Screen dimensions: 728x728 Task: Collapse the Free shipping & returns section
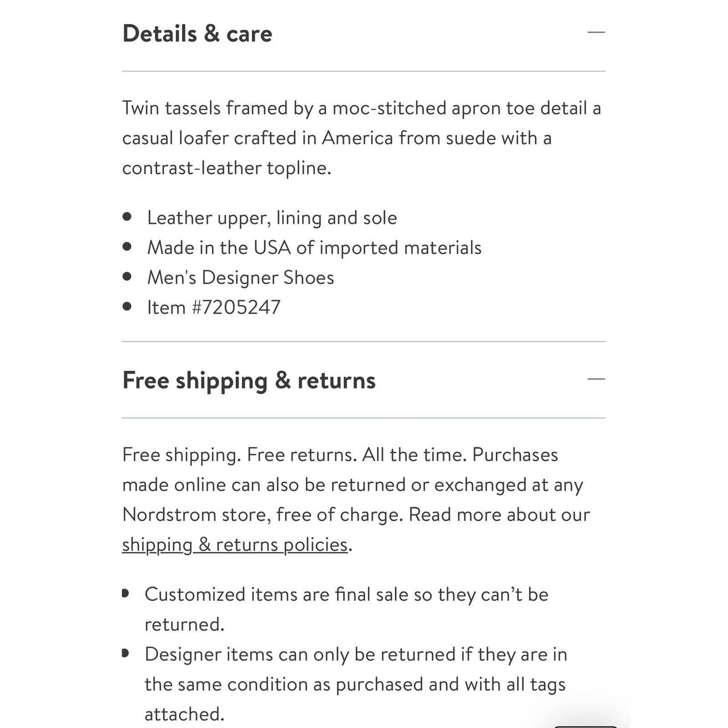[596, 379]
